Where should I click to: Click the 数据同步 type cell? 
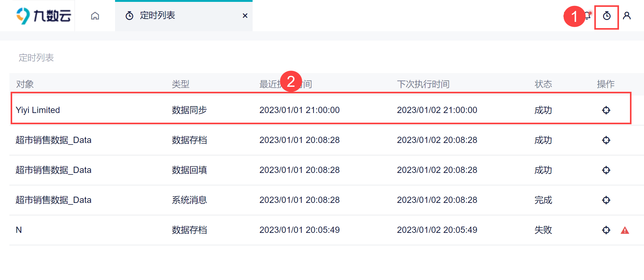pos(189,110)
